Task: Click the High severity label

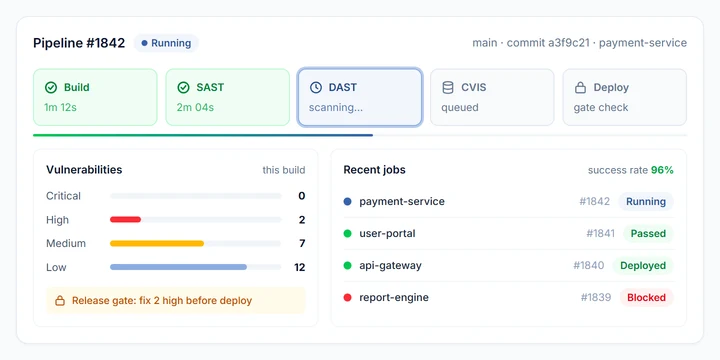Action: (57, 220)
